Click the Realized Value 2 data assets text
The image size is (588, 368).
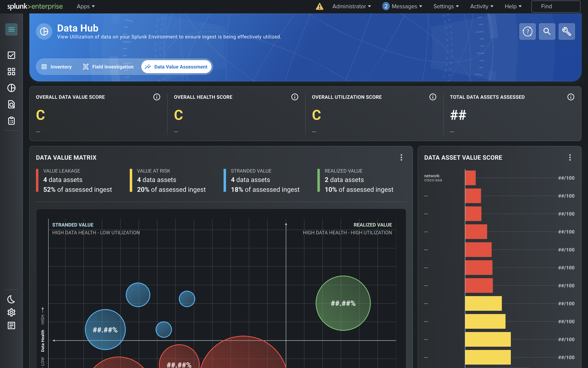344,180
